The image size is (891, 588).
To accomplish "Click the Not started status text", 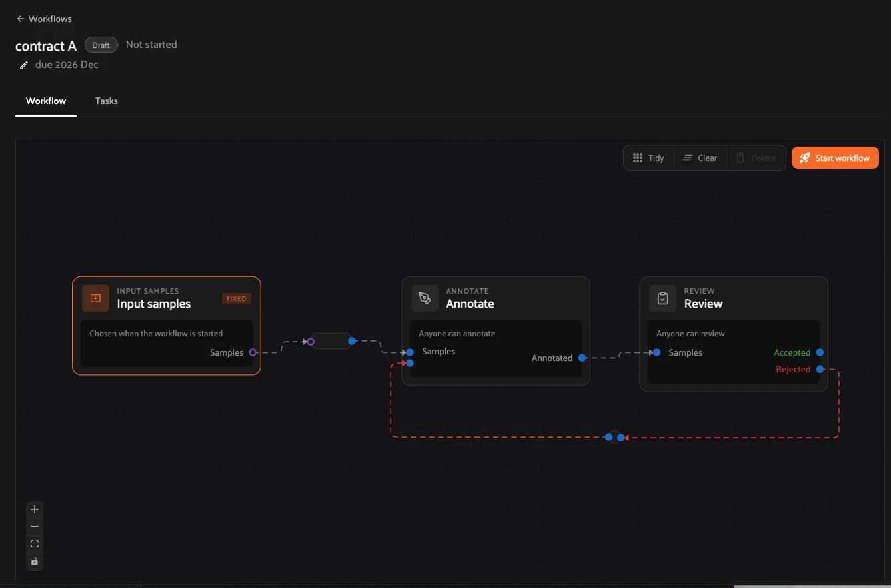I will click(151, 45).
